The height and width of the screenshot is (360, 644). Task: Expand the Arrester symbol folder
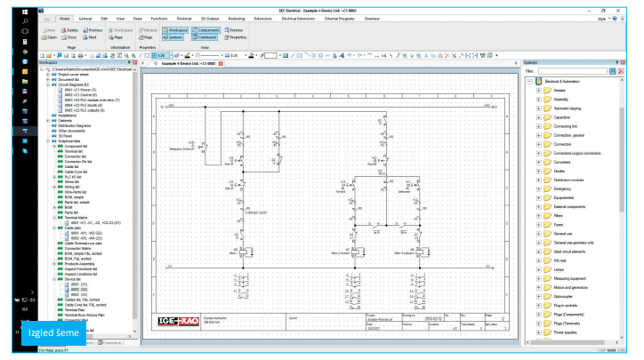click(x=538, y=91)
